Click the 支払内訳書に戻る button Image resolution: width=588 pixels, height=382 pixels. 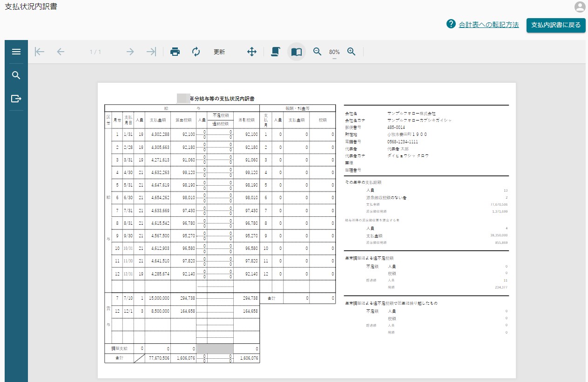click(556, 25)
